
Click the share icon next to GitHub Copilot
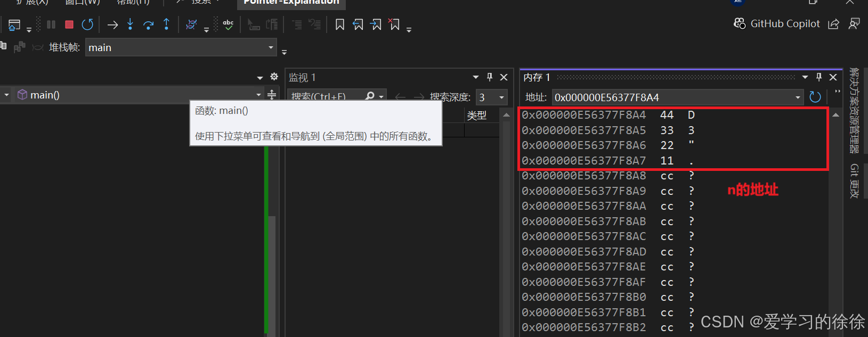coord(834,24)
